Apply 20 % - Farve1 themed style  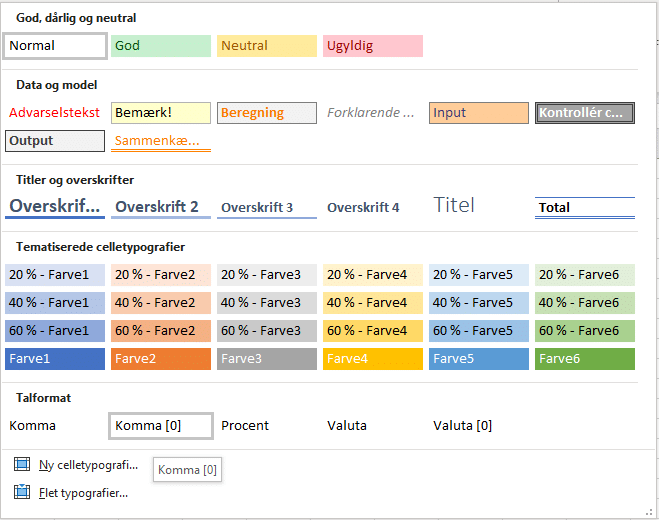click(x=54, y=275)
